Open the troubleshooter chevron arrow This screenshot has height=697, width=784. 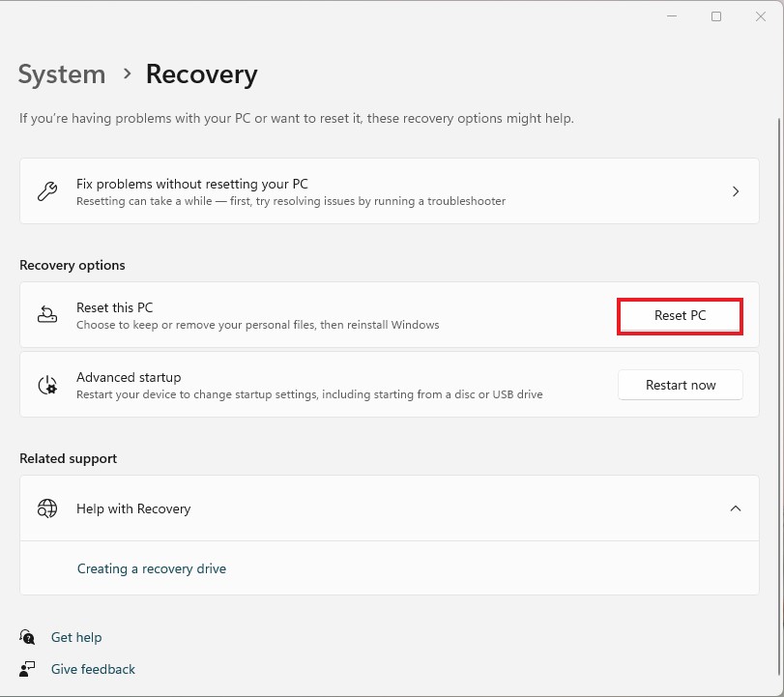point(736,191)
